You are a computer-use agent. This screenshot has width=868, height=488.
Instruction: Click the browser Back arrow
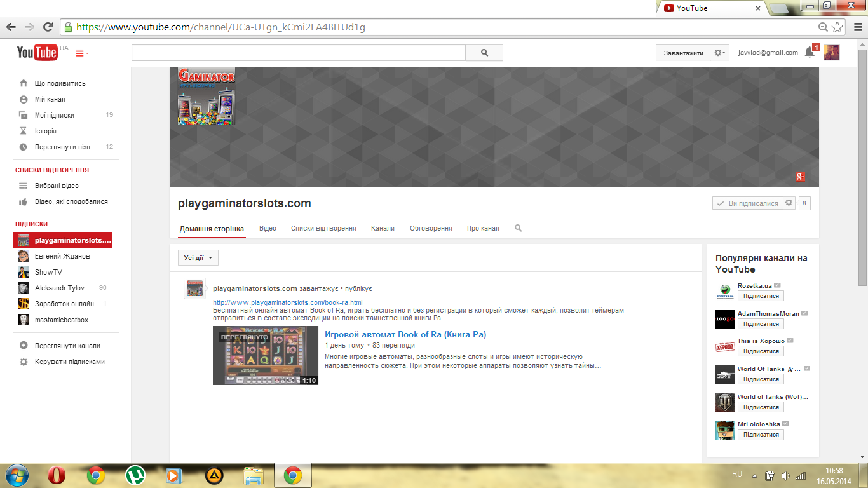tap(11, 27)
